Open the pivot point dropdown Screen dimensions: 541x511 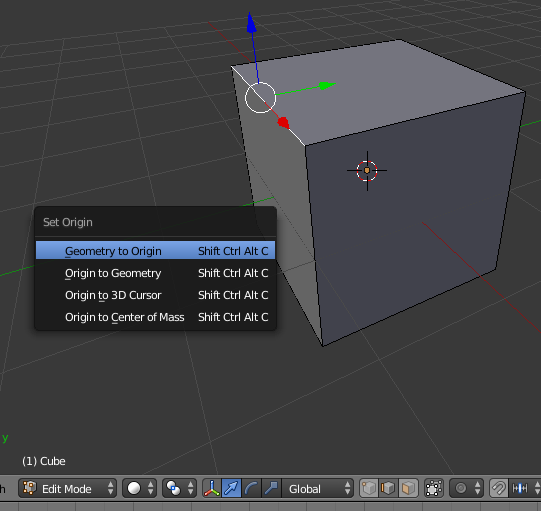179,488
